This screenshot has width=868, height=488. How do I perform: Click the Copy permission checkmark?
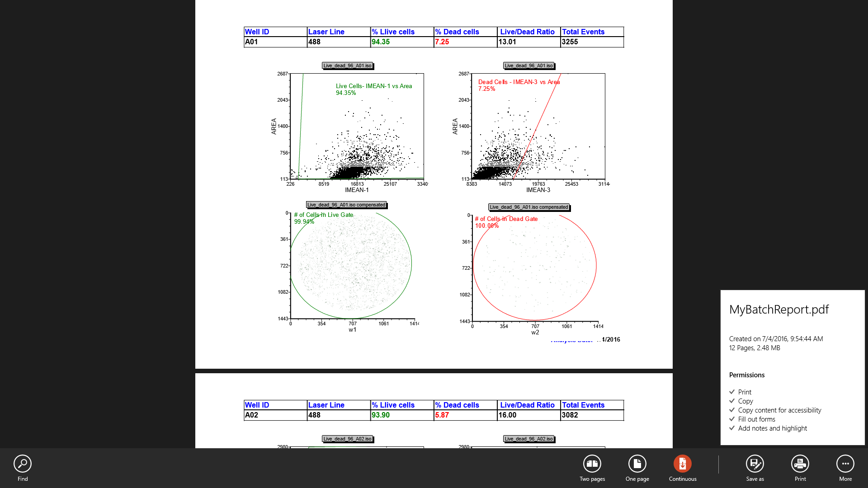(732, 401)
